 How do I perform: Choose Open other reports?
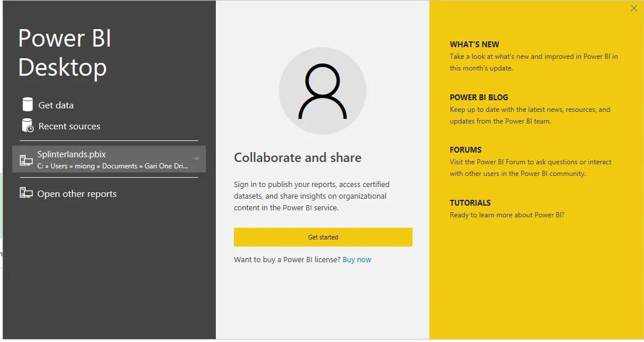pyautogui.click(x=77, y=194)
